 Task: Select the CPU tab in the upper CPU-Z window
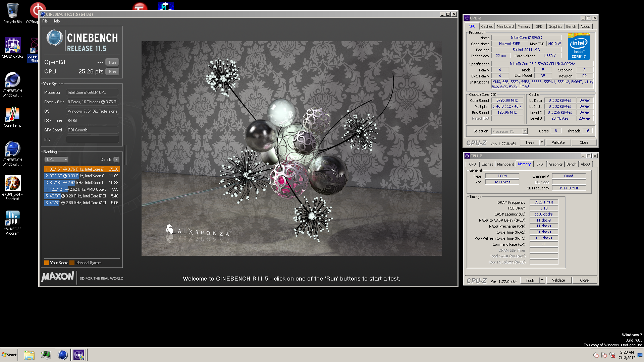pos(472,26)
